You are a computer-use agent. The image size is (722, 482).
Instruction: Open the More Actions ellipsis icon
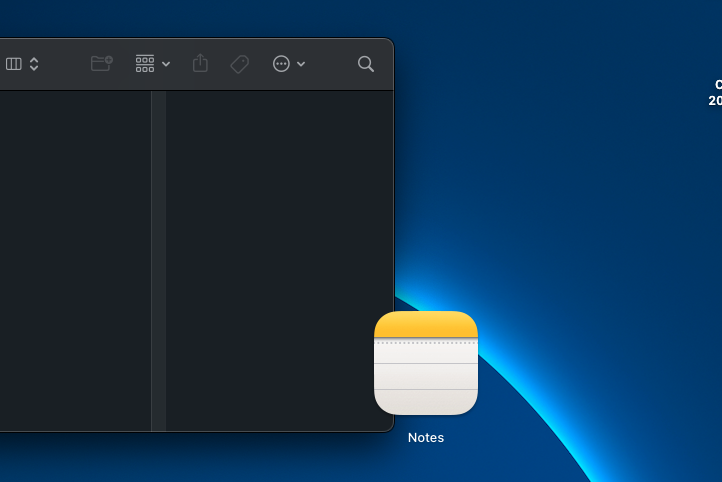(281, 64)
